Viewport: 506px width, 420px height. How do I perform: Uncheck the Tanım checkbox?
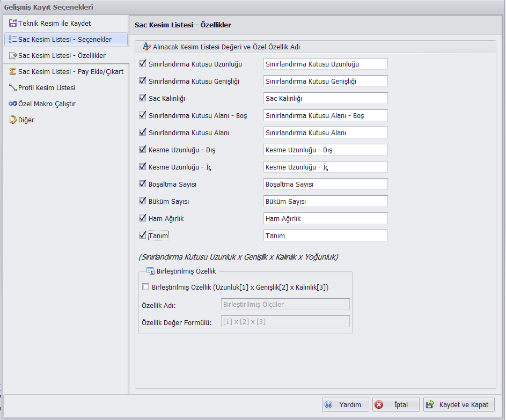click(x=142, y=235)
